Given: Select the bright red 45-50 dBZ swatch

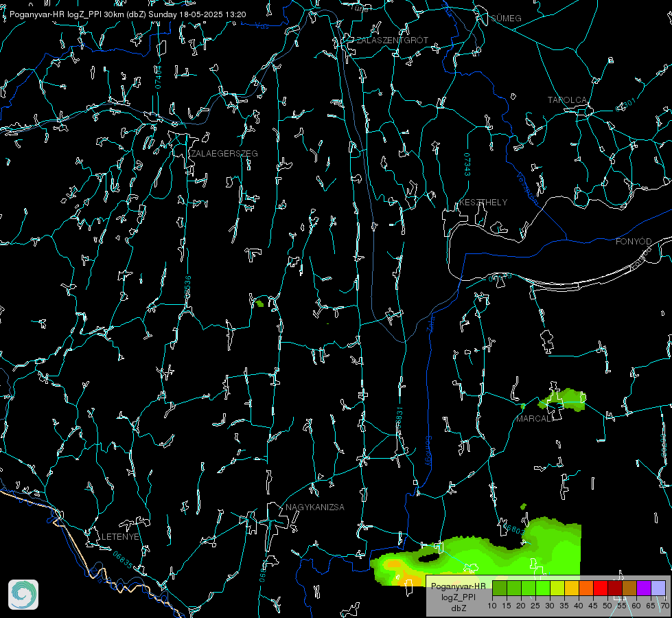Looking at the screenshot, I should click(601, 588).
